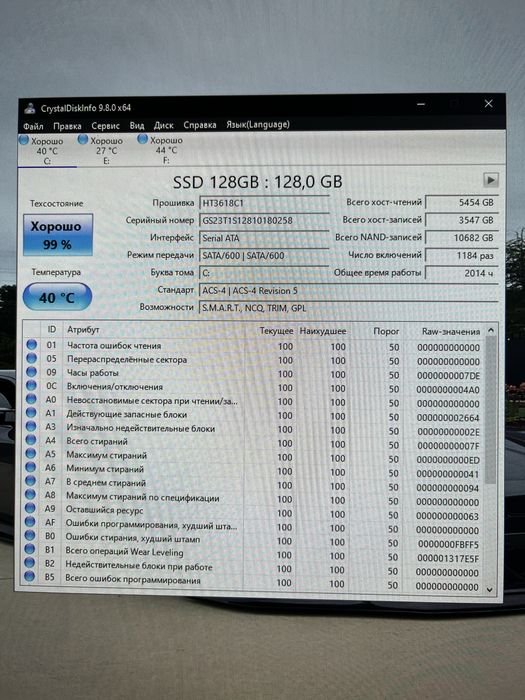Image resolution: width=525 pixels, height=700 pixels.
Task: Click the Текущее column header
Action: [x=276, y=331]
